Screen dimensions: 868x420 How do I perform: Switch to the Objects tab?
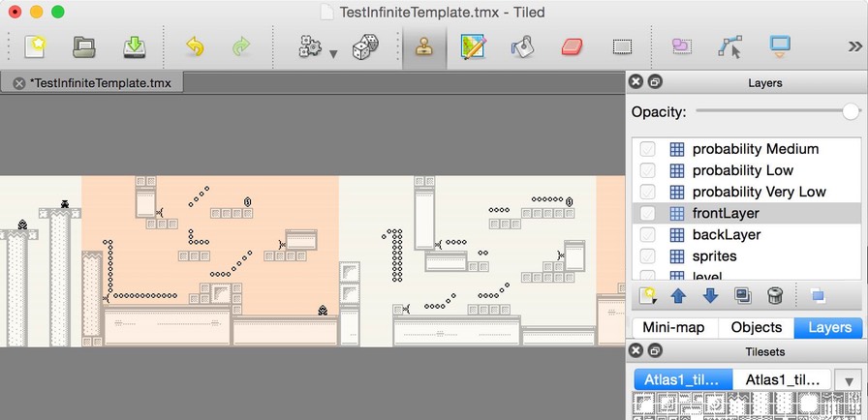pos(757,328)
